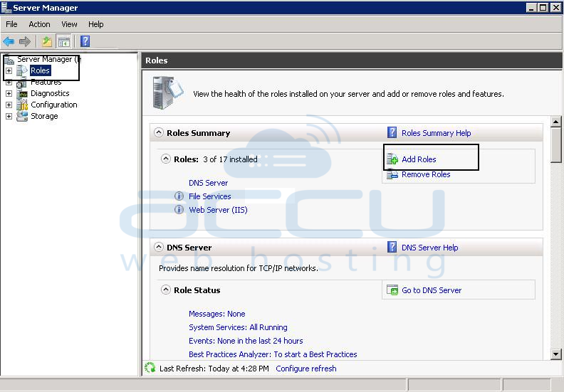Open the File Services role link

pyautogui.click(x=209, y=196)
